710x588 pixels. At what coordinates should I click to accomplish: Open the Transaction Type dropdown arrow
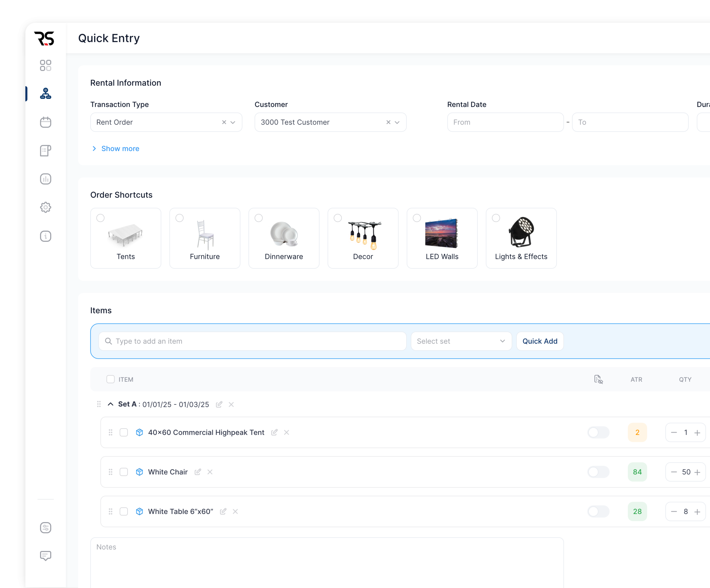pos(233,122)
